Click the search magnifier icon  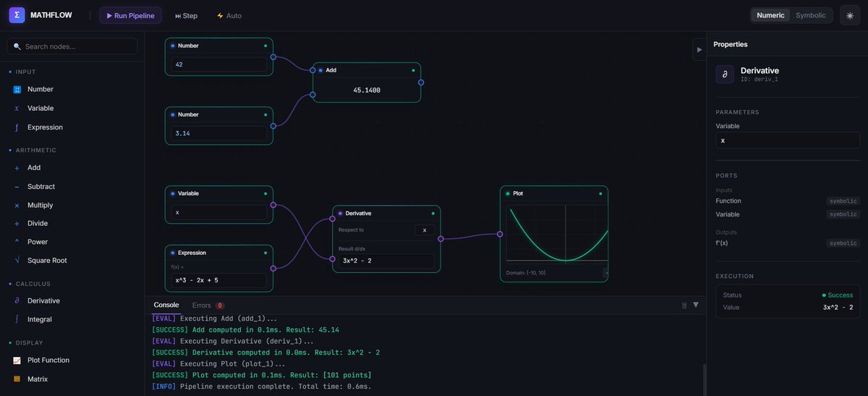pyautogui.click(x=17, y=46)
